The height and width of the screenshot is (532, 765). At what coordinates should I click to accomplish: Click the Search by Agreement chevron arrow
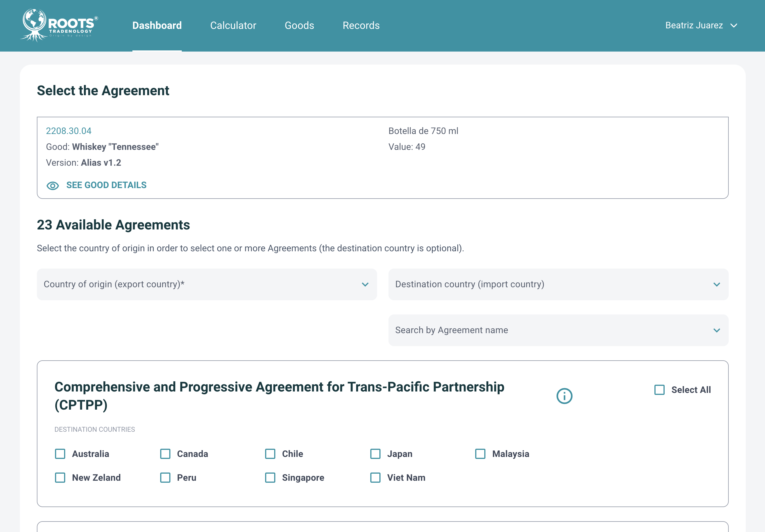tap(717, 330)
